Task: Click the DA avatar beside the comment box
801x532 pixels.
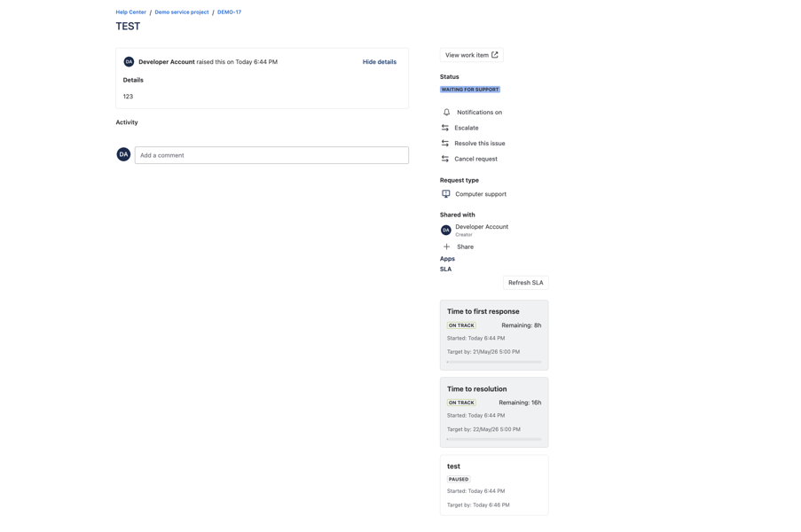Action: (123, 154)
